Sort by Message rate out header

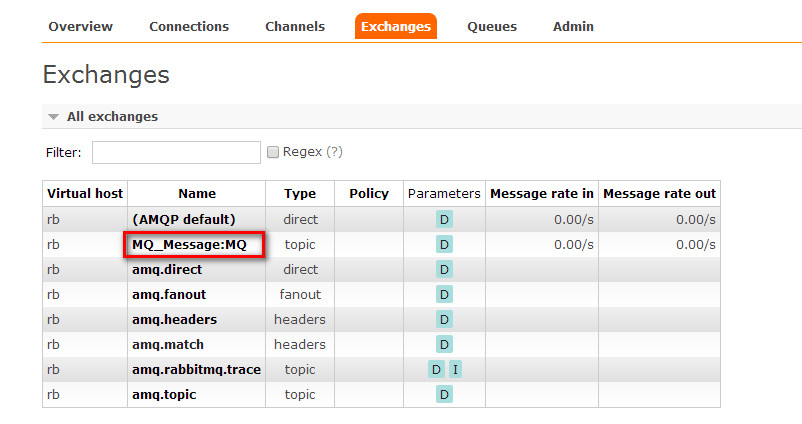[x=659, y=194]
